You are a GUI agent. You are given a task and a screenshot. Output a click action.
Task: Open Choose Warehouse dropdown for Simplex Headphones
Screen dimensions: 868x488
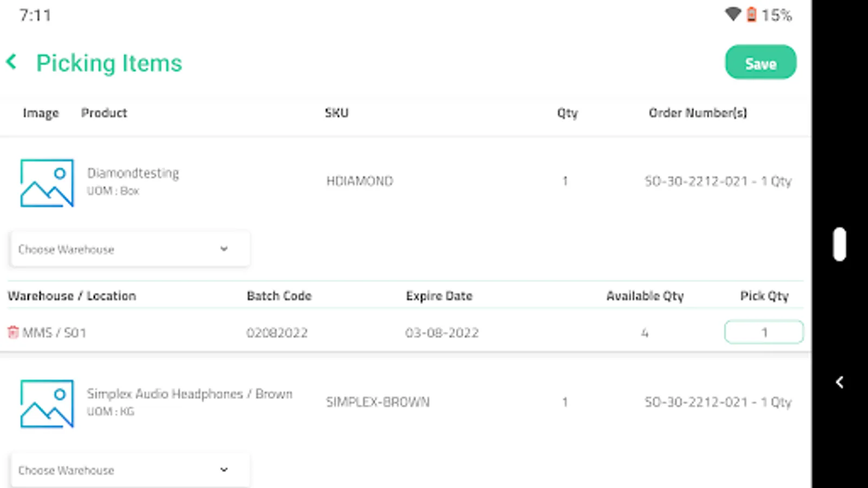coord(130,470)
